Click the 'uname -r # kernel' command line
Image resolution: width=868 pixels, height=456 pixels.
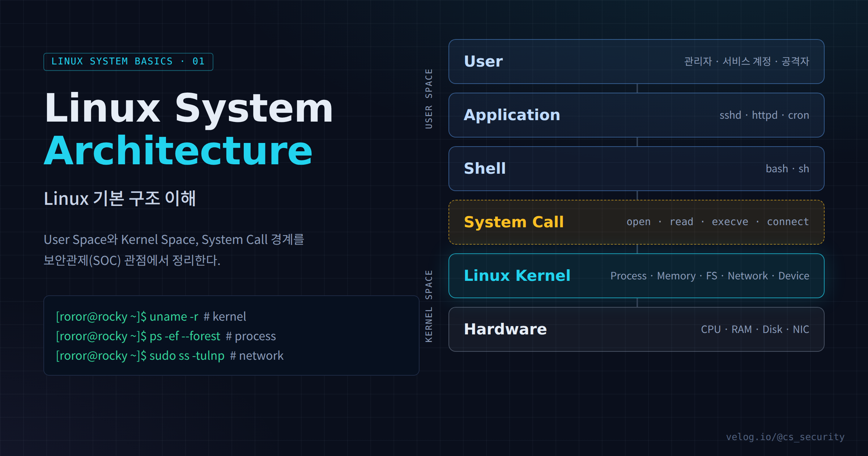coord(151,316)
